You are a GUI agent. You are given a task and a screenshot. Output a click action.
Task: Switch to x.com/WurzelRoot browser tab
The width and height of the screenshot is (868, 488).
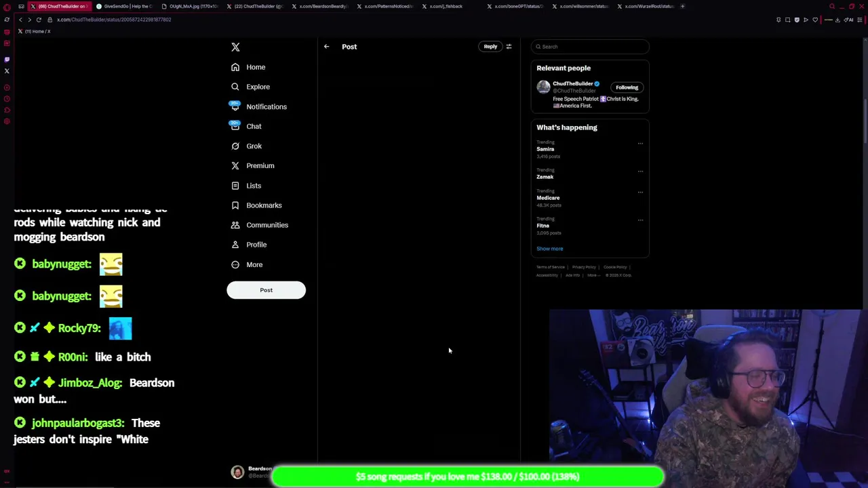click(x=645, y=6)
